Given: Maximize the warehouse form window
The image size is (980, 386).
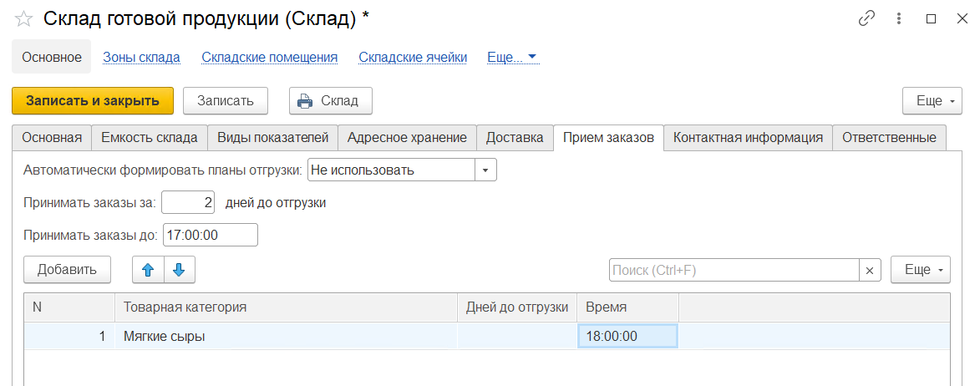Looking at the screenshot, I should tap(931, 18).
